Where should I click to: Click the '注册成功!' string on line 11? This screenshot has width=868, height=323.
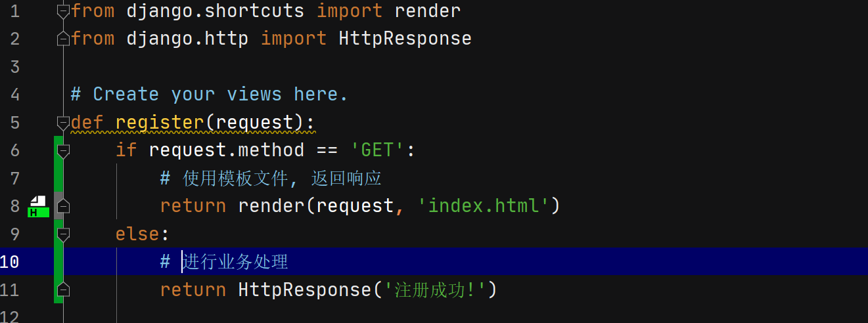click(x=433, y=290)
